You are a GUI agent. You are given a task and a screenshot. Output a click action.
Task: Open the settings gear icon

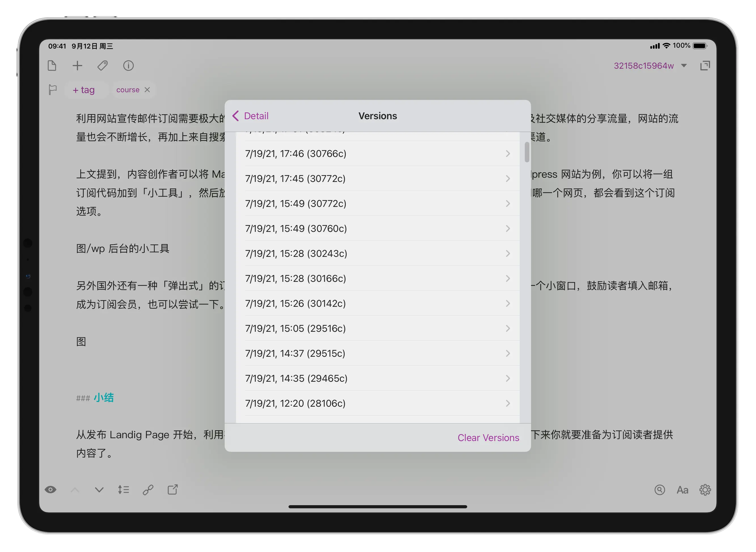(x=705, y=490)
